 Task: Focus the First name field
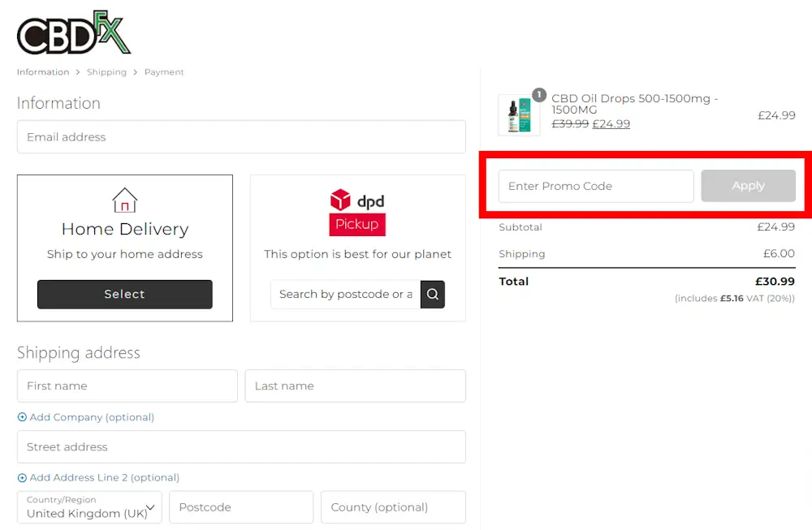(x=127, y=386)
